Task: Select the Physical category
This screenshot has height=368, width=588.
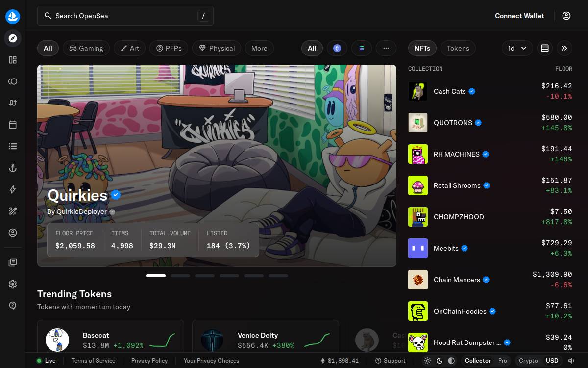Action: click(x=217, y=48)
